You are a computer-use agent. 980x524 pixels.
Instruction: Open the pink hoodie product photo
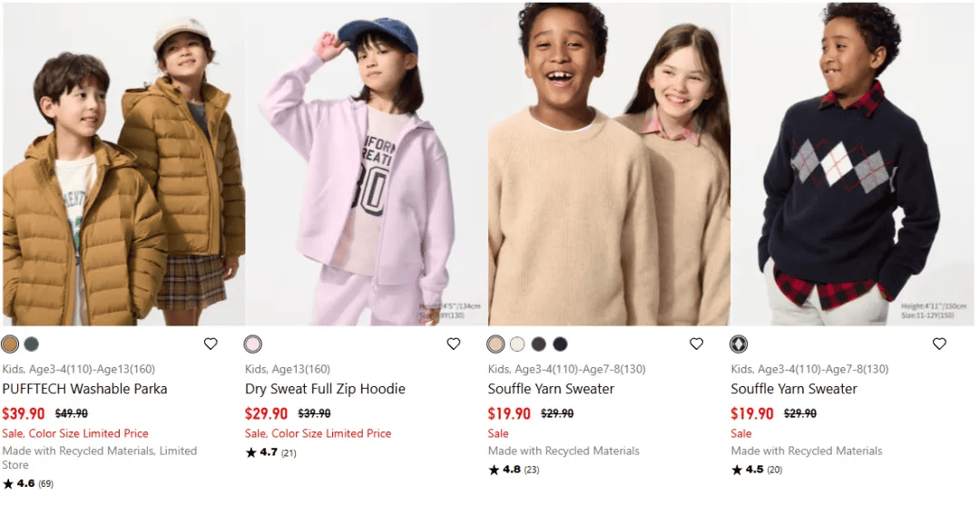click(367, 163)
